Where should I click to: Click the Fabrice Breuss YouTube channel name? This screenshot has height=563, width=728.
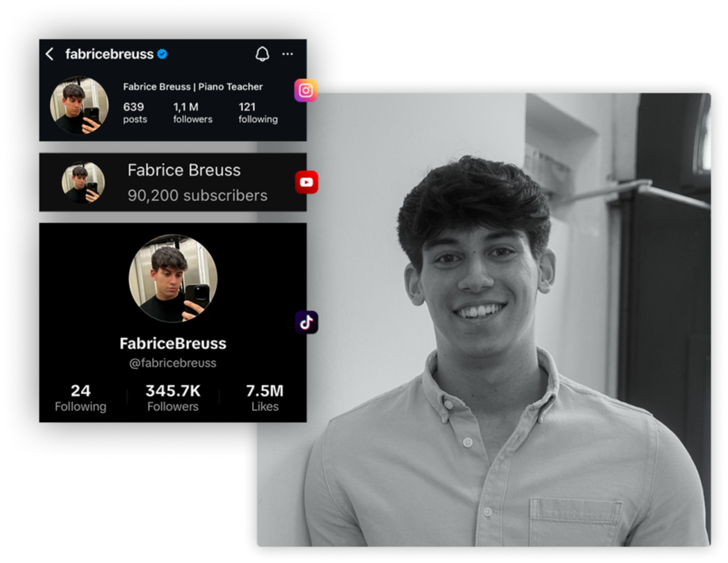pyautogui.click(x=184, y=170)
